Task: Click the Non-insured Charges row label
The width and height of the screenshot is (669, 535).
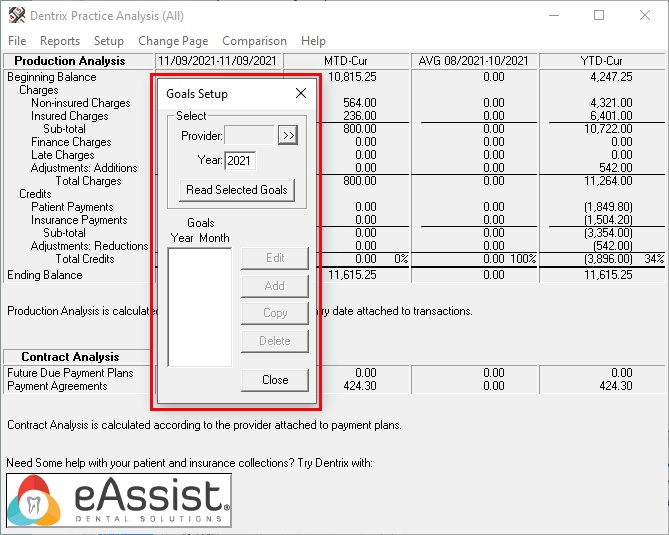Action: pos(81,103)
